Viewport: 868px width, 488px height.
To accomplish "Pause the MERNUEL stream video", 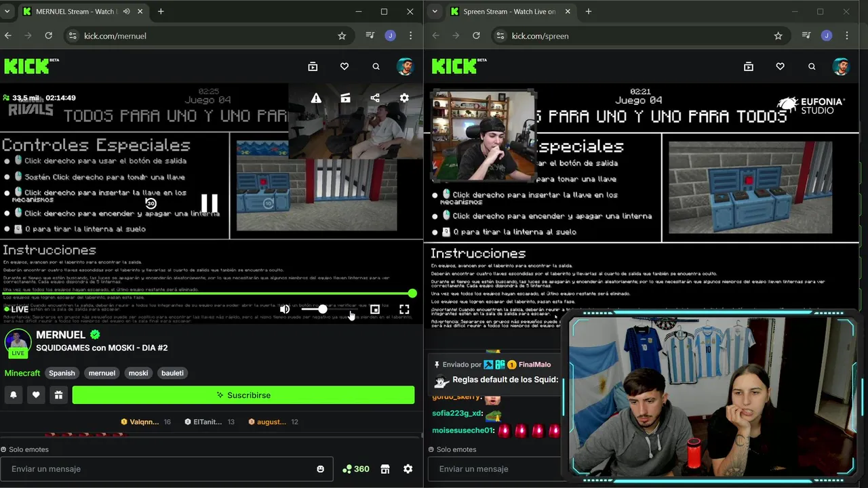I will point(210,203).
